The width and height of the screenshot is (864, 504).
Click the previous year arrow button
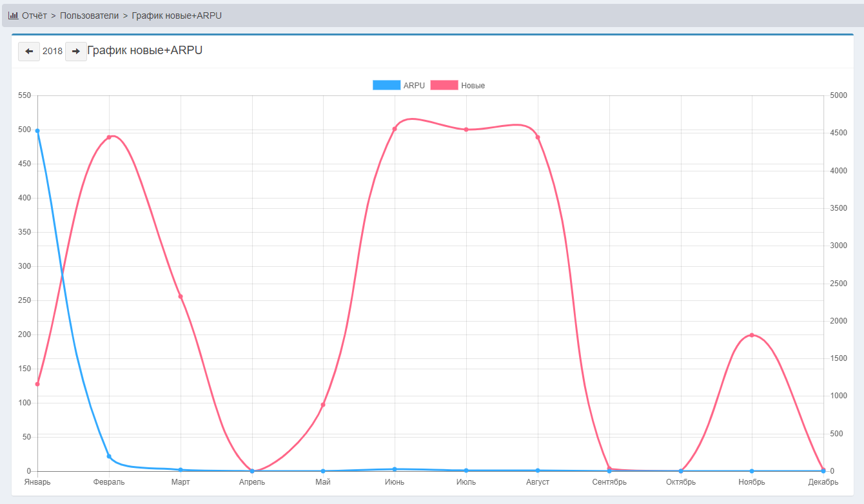29,52
